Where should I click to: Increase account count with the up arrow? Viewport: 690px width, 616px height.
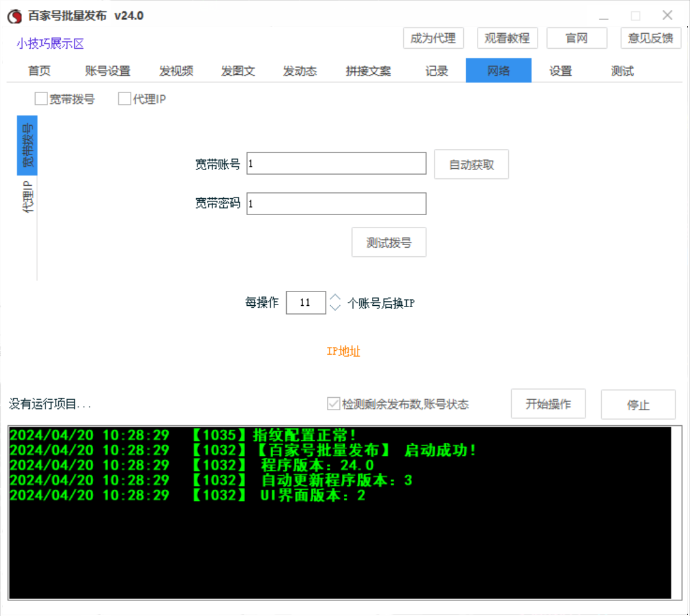tap(336, 297)
